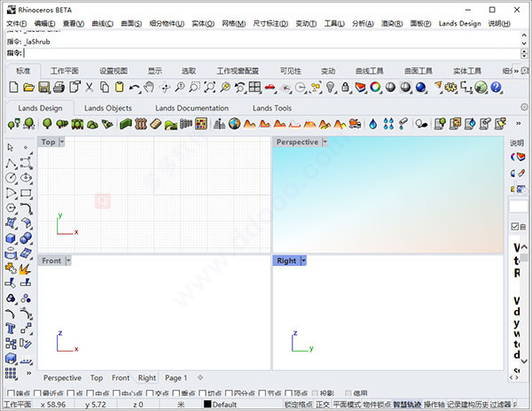Enable the 中点 osnap checkbox
The image size is (532, 411).
(x=90, y=393)
